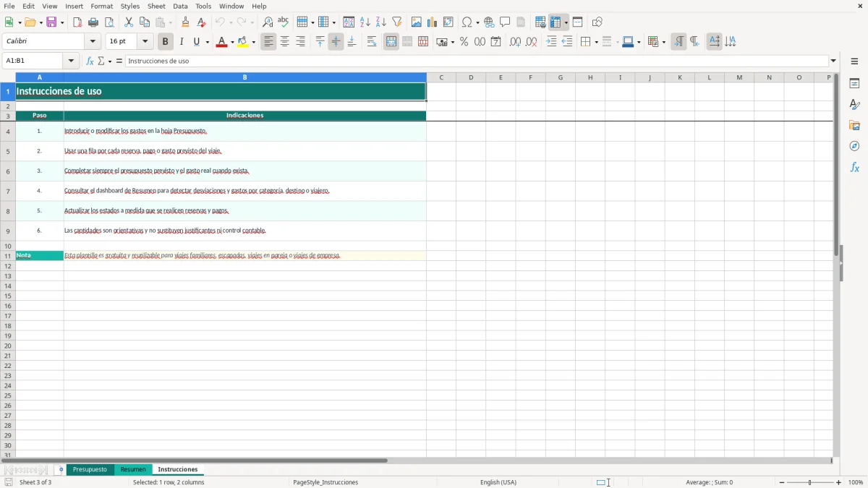
Task: Open the Navigator in sidebar
Action: tap(854, 146)
